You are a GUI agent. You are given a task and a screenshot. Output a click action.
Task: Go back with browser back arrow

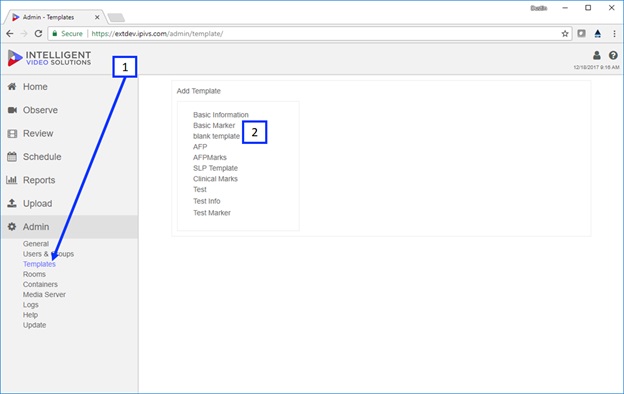click(x=10, y=34)
